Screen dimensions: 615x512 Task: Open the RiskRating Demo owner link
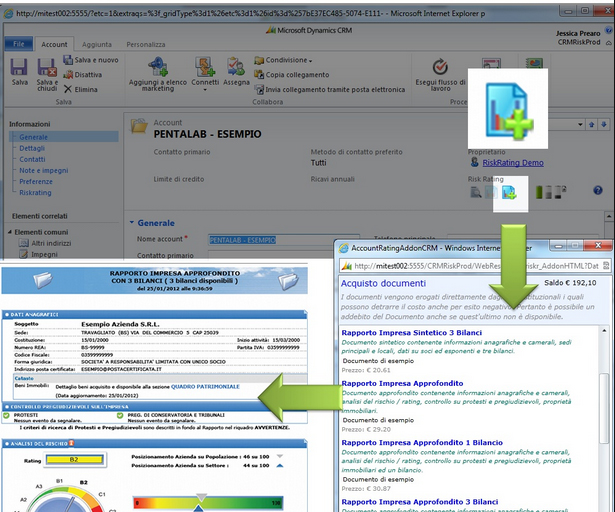click(512, 162)
